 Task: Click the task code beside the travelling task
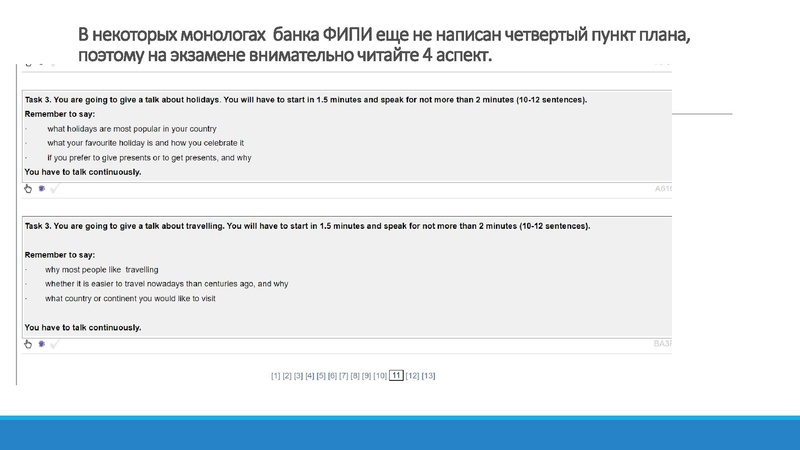point(663,344)
